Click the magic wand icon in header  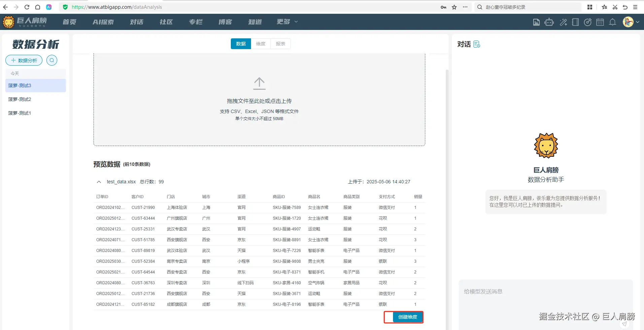pos(563,22)
